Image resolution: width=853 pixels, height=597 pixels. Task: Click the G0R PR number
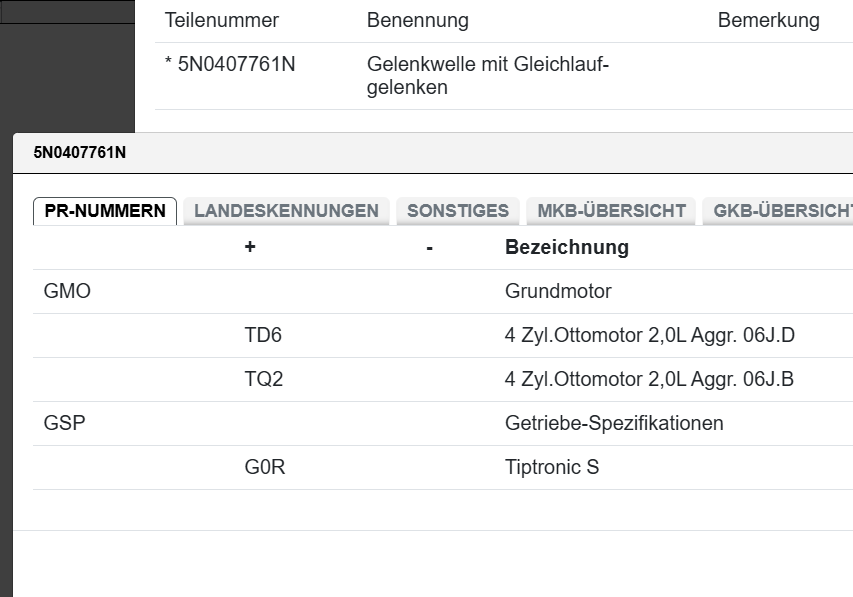pyautogui.click(x=265, y=468)
